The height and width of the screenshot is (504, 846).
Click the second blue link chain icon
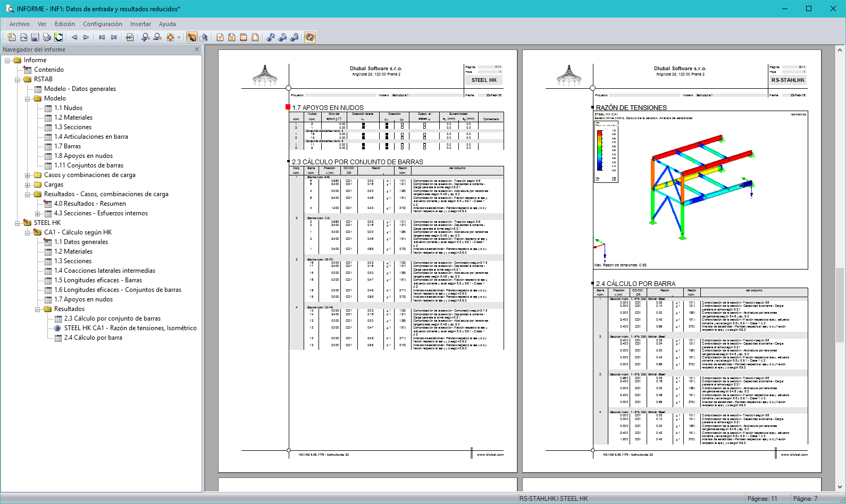point(282,37)
